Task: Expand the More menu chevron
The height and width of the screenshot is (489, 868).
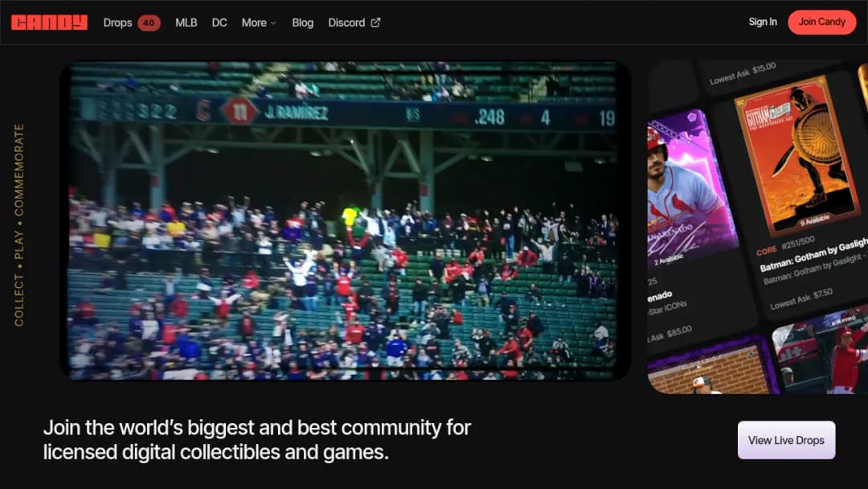Action: (273, 23)
